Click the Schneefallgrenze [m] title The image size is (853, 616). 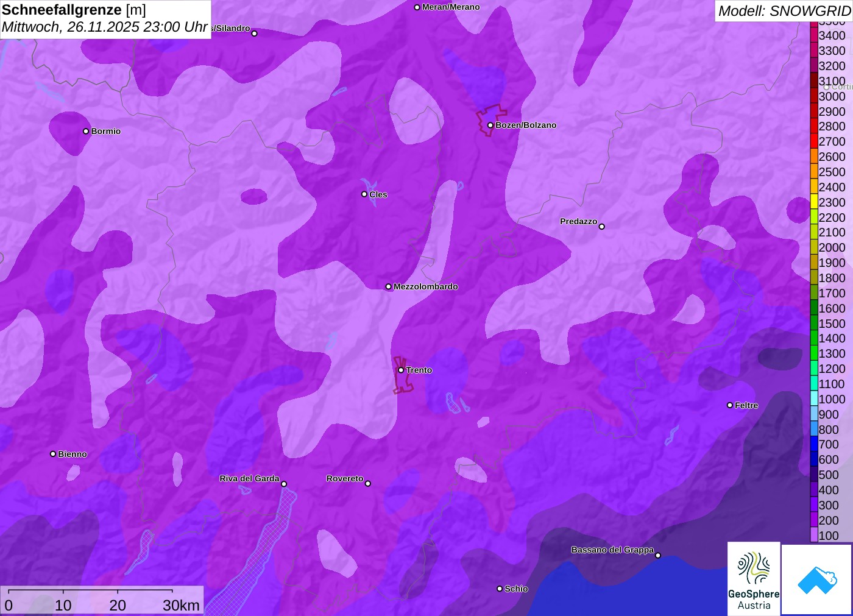[74, 10]
